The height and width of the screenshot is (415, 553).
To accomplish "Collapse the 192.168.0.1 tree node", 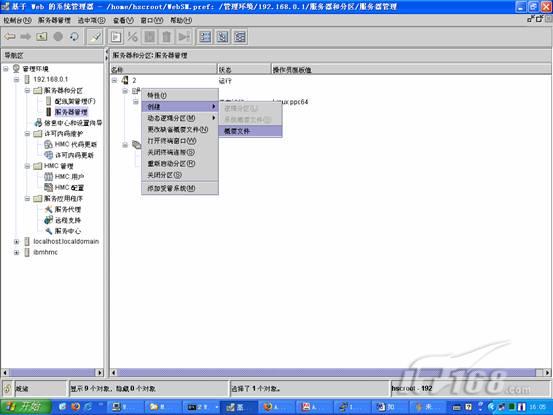I will [x=17, y=79].
